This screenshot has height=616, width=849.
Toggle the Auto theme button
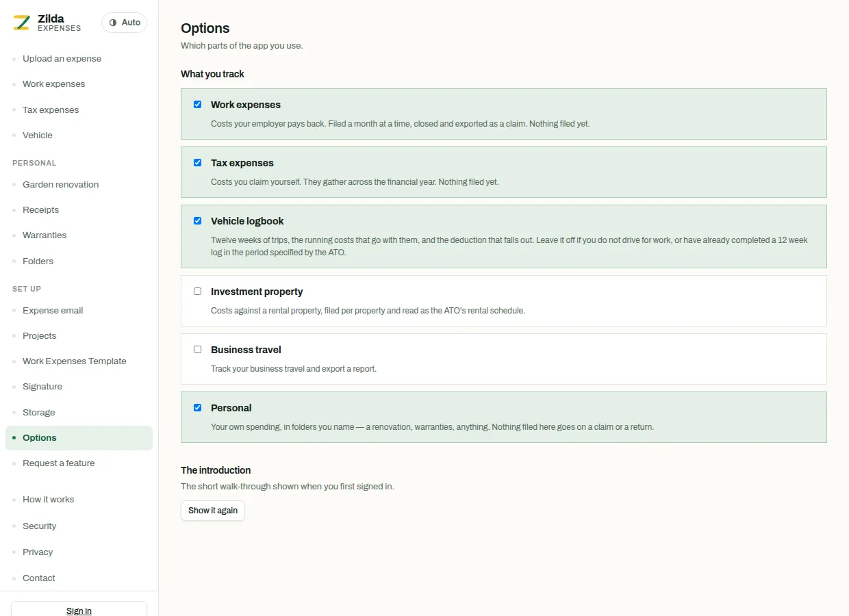[124, 23]
